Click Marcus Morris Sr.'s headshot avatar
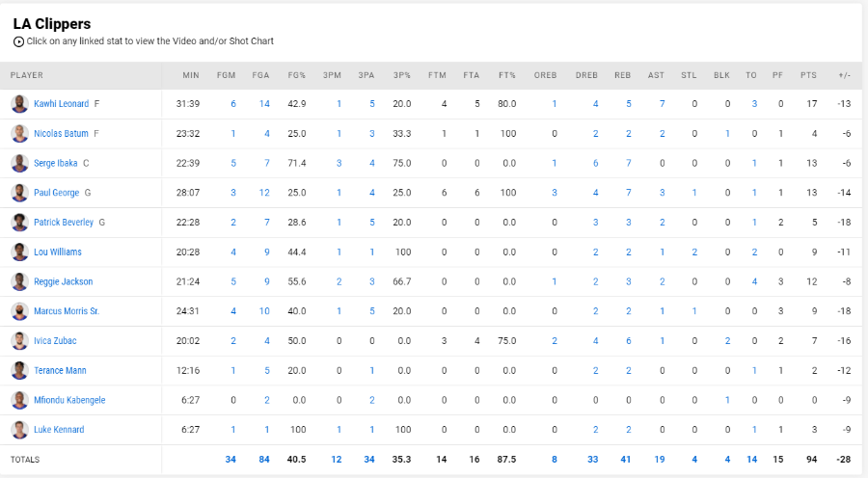 pyautogui.click(x=19, y=311)
